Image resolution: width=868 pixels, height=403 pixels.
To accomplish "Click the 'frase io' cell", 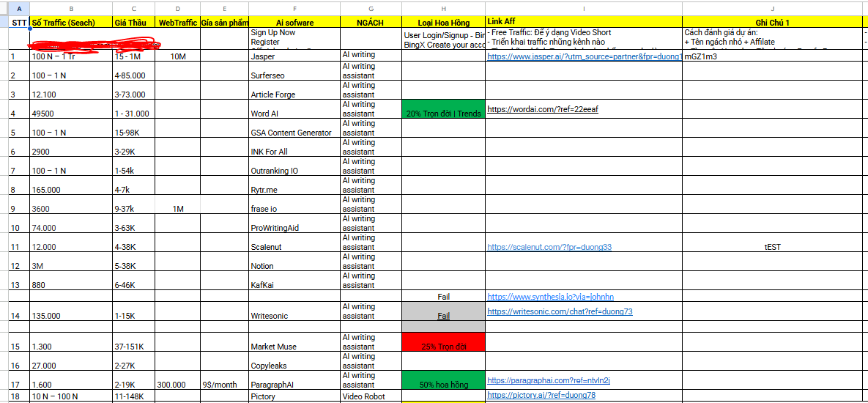I will pyautogui.click(x=294, y=204).
